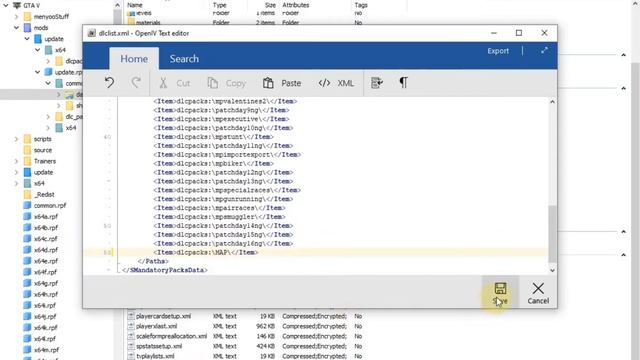Click the line with dlcpacks:\MAP\
640x360 pixels.
(206, 253)
